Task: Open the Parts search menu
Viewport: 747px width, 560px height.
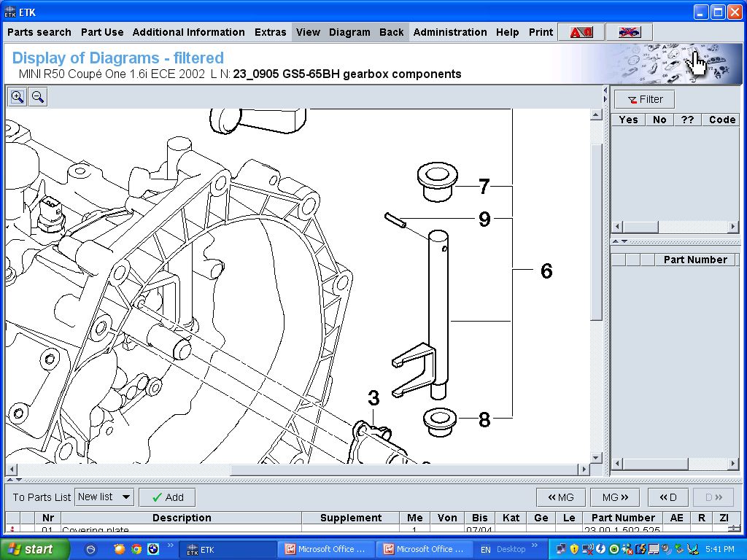Action: [39, 32]
